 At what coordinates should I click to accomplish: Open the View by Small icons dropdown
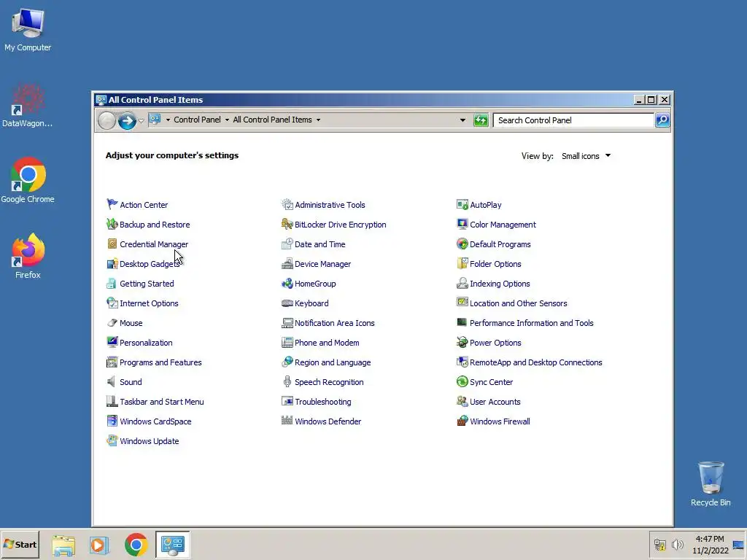click(x=586, y=156)
